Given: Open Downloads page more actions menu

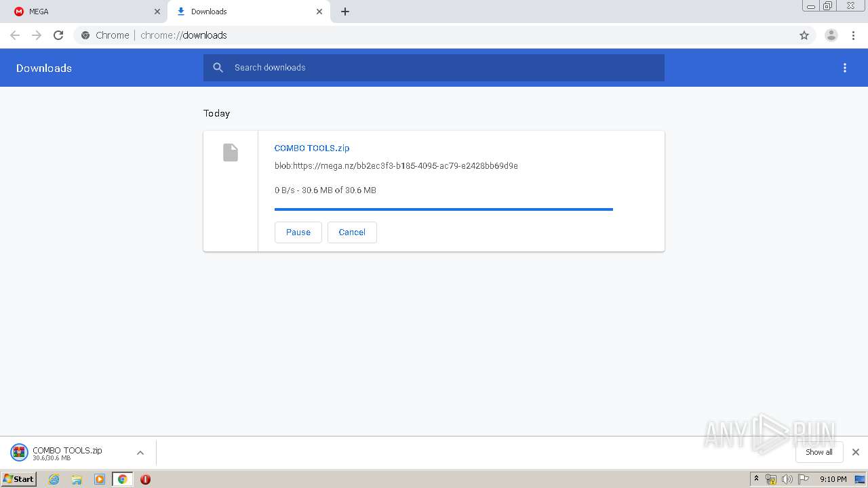Looking at the screenshot, I should click(x=845, y=68).
